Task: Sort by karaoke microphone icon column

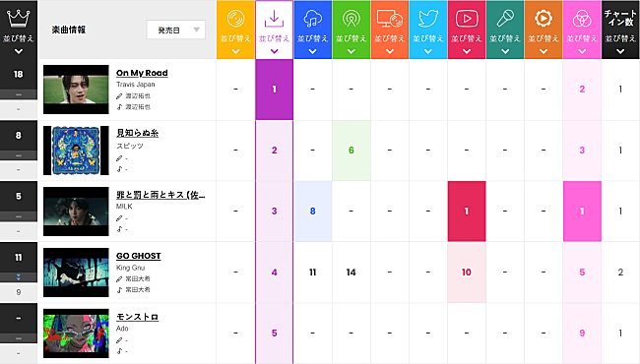Action: point(505,30)
